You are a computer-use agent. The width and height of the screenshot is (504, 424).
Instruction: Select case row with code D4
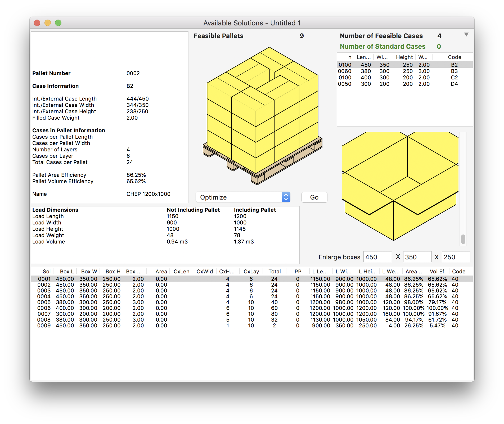[x=405, y=84]
